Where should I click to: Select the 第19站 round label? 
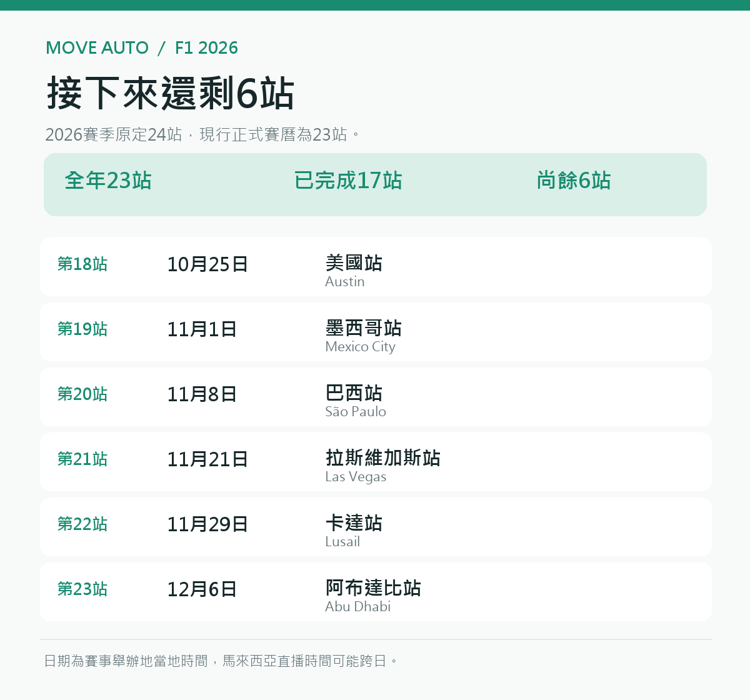coord(82,329)
